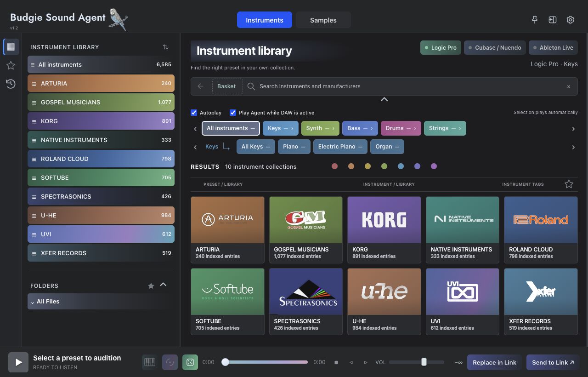Screen dimensions: 588x377
Task: Click the Send to Link button
Action: point(553,362)
